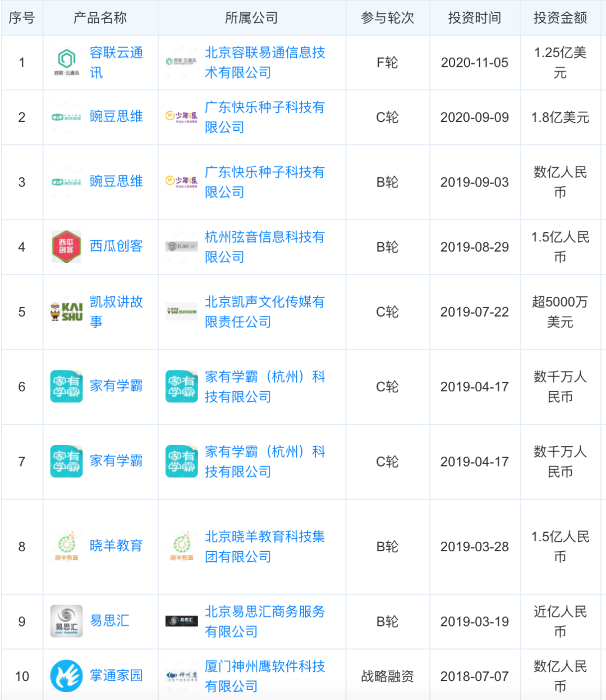Click the 晓羊教育 product logo in row 8

[x=67, y=546]
